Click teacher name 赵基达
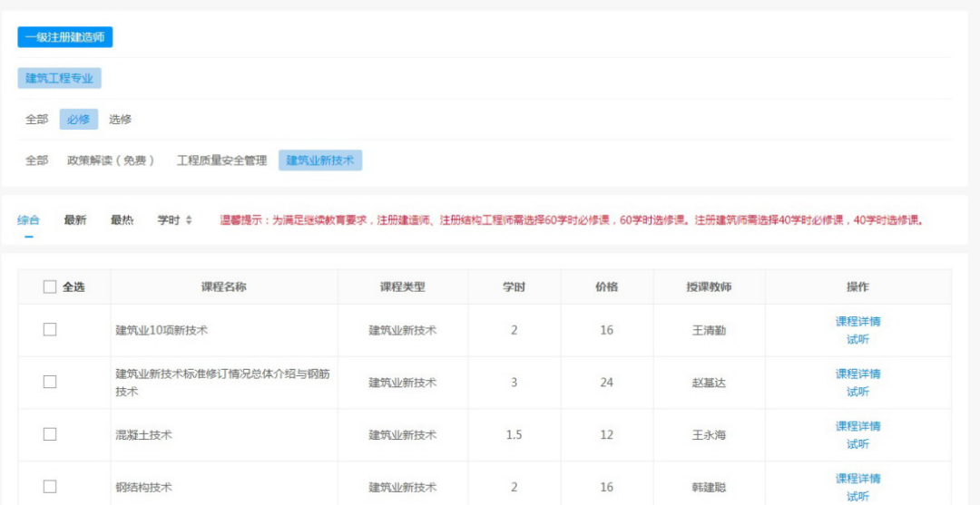Screen dimensions: 980x505 (x=709, y=383)
